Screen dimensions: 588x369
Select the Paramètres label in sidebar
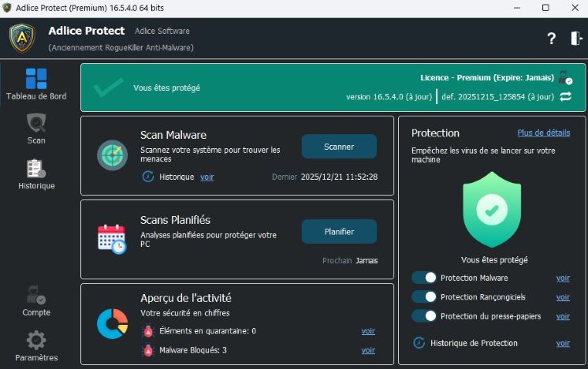(36, 358)
